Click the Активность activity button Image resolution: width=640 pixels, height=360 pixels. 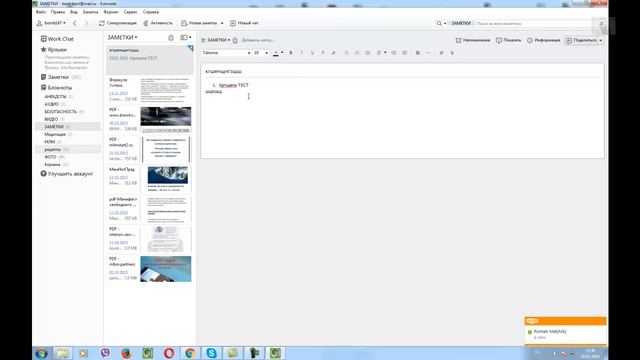coord(158,23)
